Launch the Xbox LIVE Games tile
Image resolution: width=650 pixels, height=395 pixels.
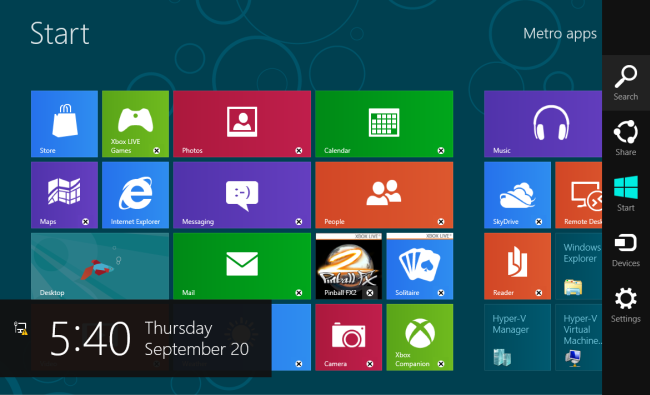135,124
